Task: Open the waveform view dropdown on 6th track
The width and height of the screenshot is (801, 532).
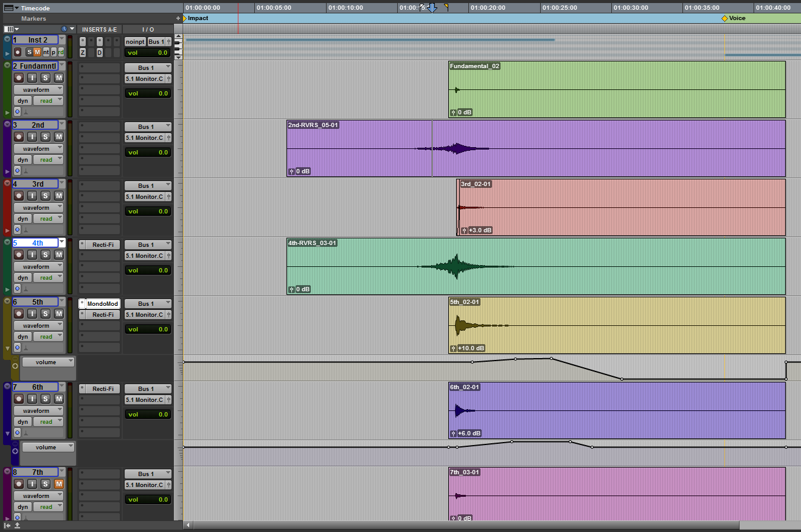Action: [40, 411]
